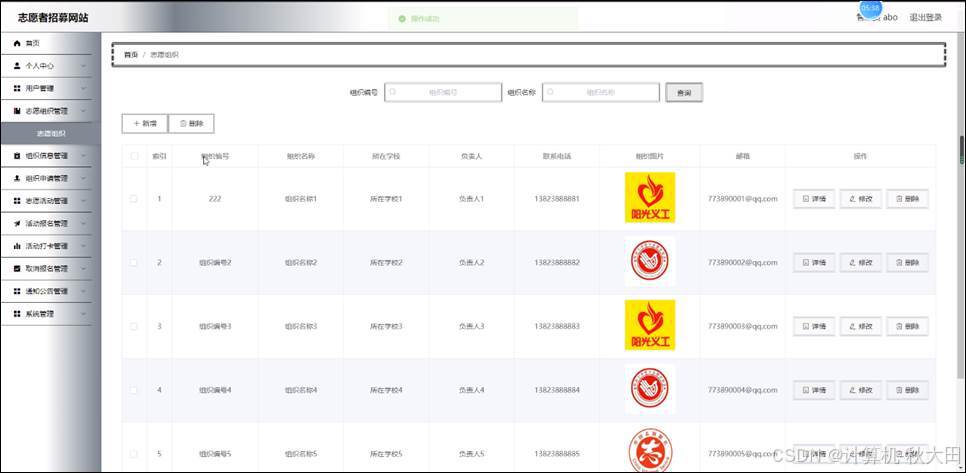Click the 删除 button next to 新增
This screenshot has width=966, height=473.
(x=191, y=123)
